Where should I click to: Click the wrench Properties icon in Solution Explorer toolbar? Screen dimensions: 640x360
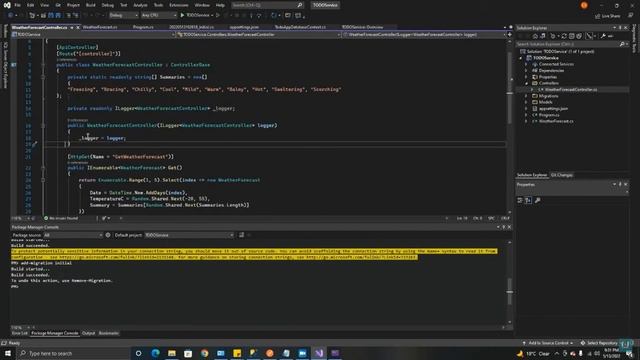coord(603,36)
